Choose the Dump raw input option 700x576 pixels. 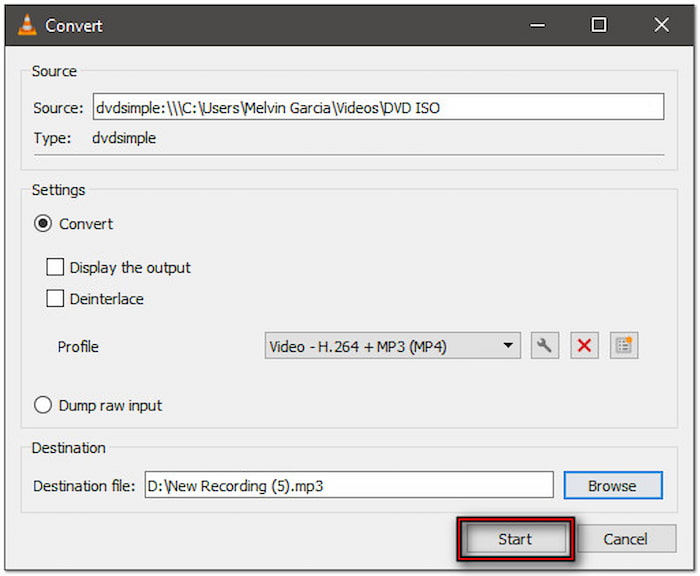43,405
